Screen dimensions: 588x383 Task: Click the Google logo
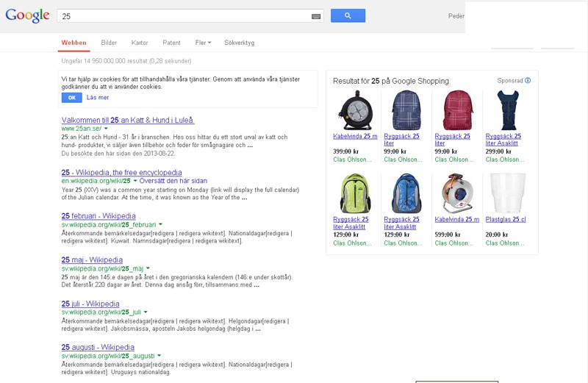pyautogui.click(x=27, y=16)
